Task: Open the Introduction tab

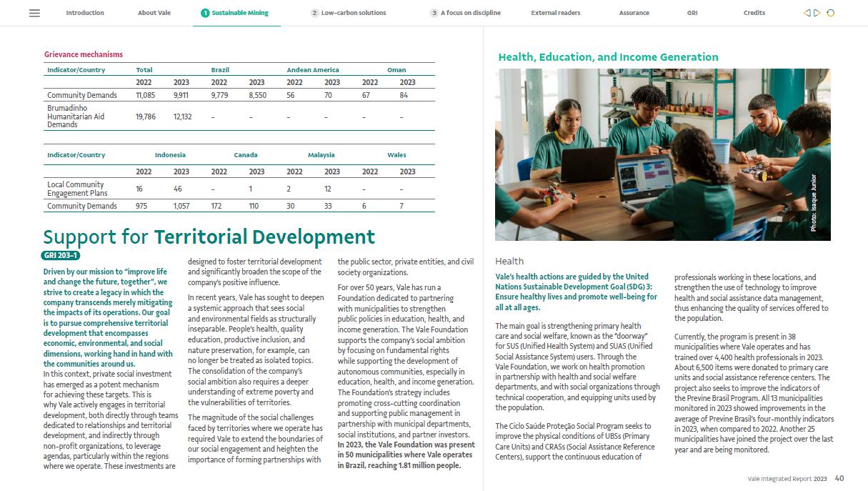Action: click(x=85, y=13)
